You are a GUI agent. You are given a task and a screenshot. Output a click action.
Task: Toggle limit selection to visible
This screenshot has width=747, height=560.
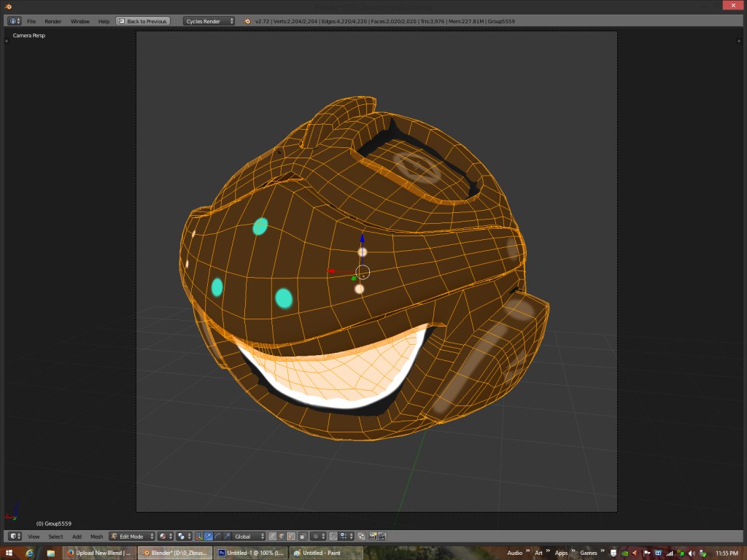[x=303, y=536]
